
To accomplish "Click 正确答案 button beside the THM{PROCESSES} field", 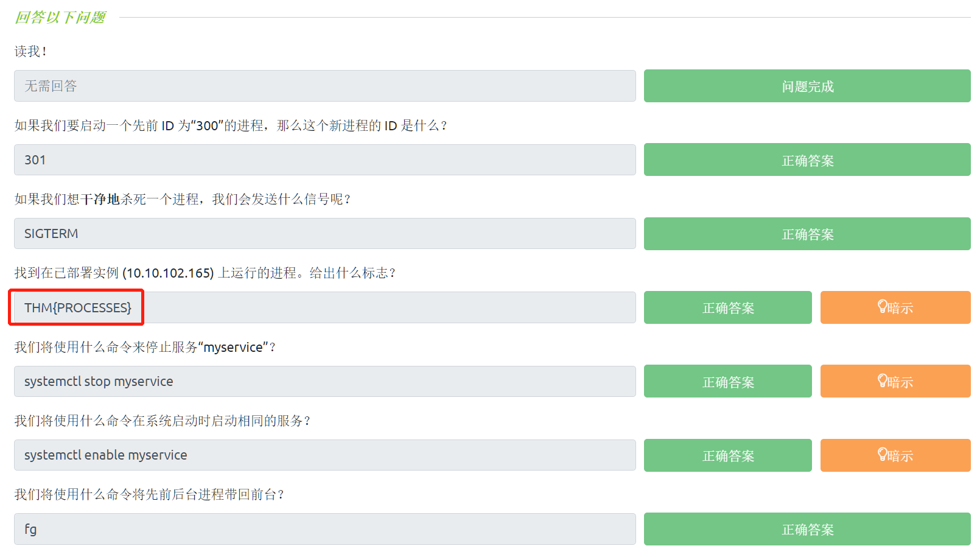I will coord(727,307).
